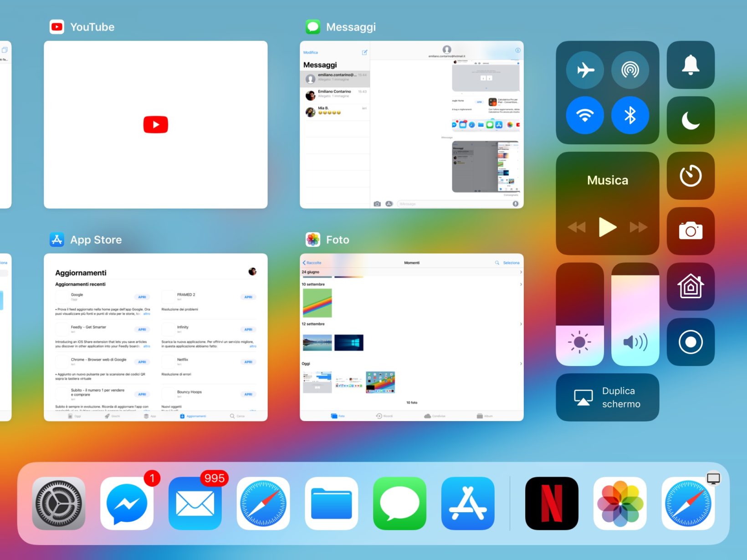This screenshot has width=747, height=560.
Task: Open Emiliano Contarino conversation
Action: point(335,95)
